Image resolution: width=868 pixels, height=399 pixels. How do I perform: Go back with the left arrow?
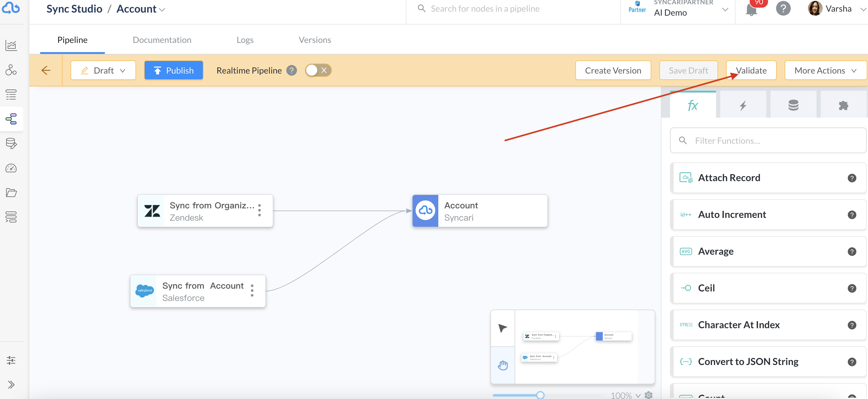click(46, 70)
